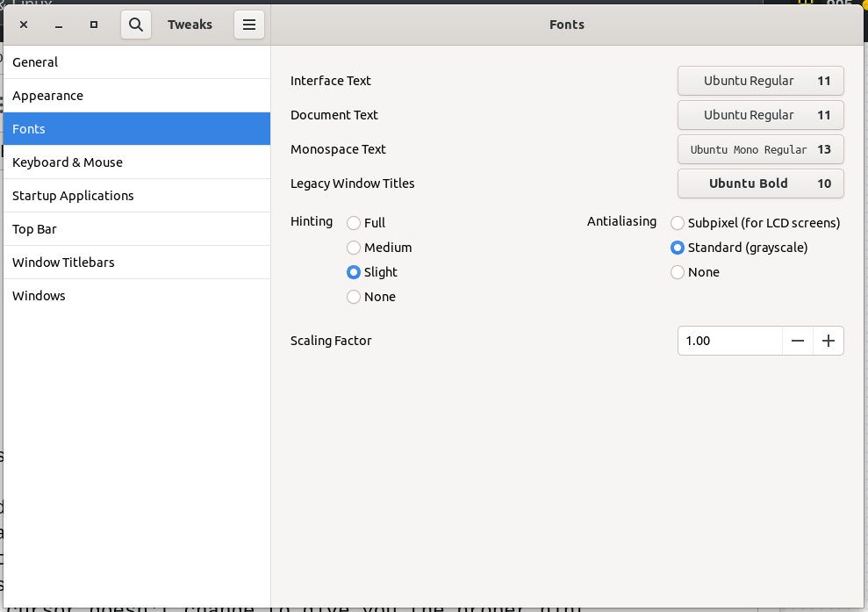The image size is (868, 612).
Task: Open the Legacy Window Titles font selector
Action: pos(760,183)
